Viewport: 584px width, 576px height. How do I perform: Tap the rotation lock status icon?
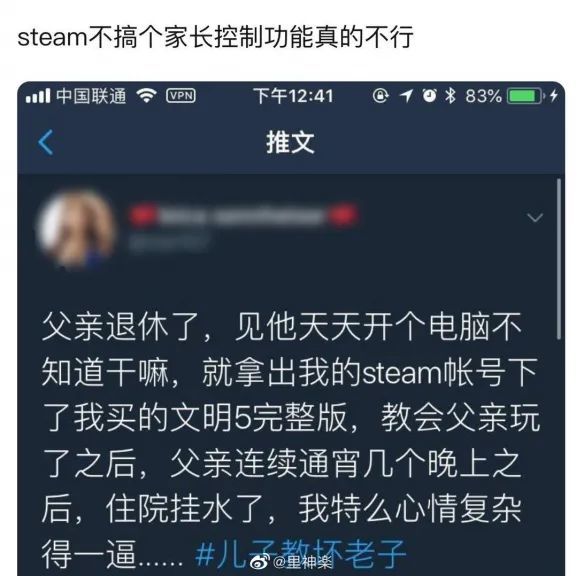[380, 96]
